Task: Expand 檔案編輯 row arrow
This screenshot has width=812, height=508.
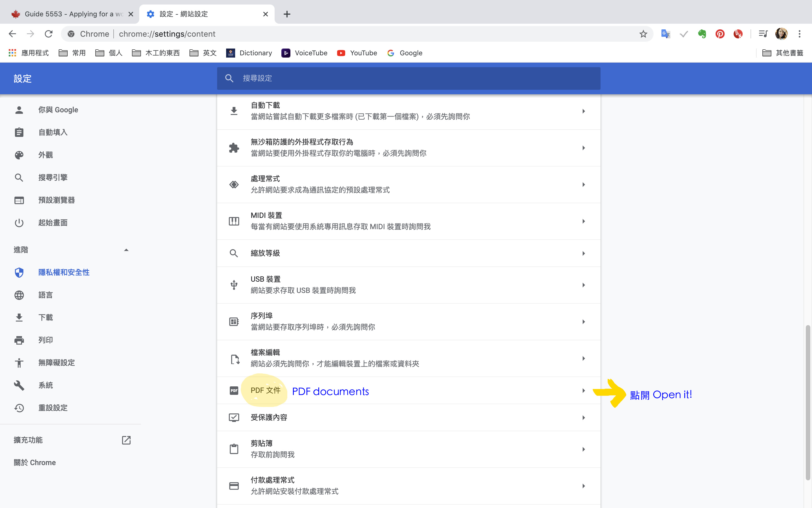Action: 584,358
